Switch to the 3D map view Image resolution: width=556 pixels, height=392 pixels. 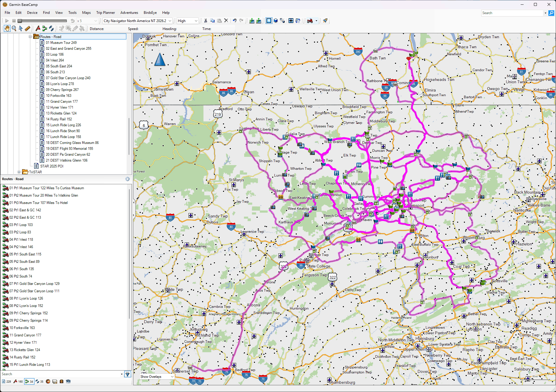pos(276,21)
